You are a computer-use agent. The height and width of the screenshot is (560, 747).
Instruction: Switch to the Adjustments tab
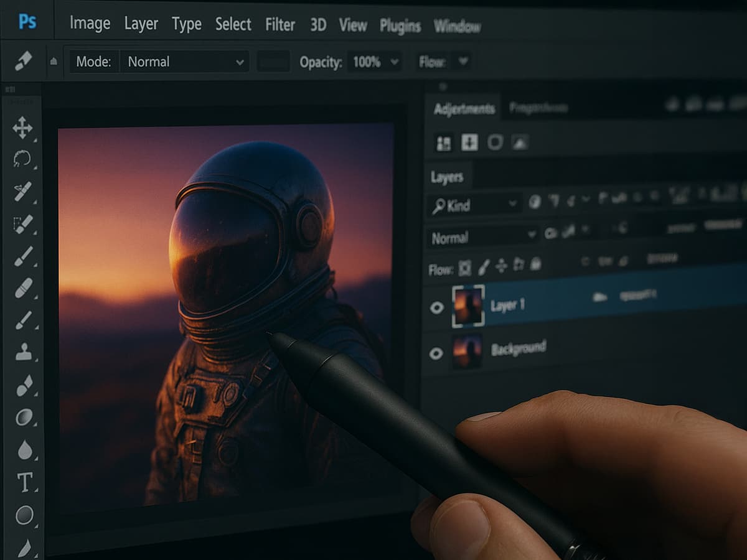464,107
